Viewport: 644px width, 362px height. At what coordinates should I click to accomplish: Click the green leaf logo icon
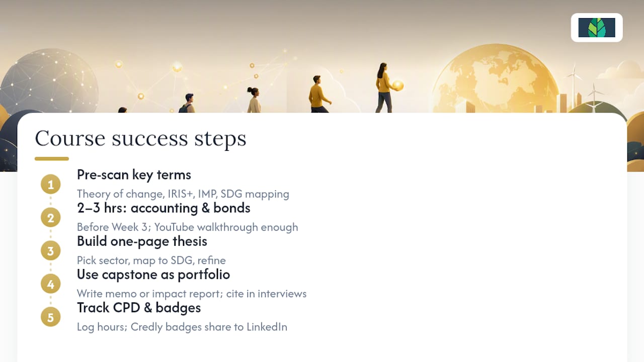point(597,28)
